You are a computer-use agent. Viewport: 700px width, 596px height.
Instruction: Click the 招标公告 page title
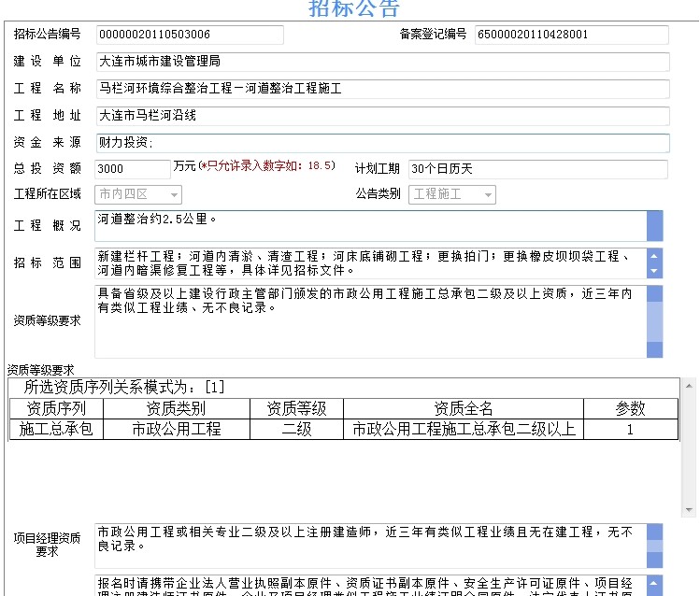tap(353, 8)
